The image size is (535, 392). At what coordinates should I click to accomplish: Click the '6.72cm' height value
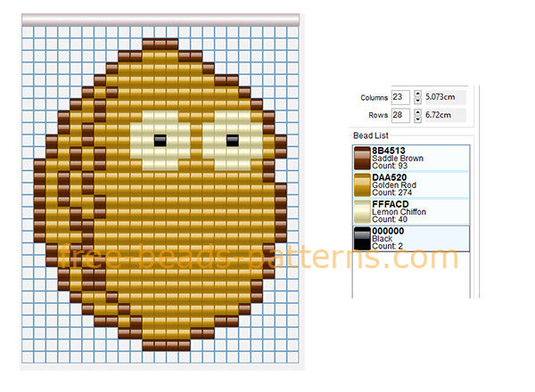click(x=438, y=115)
